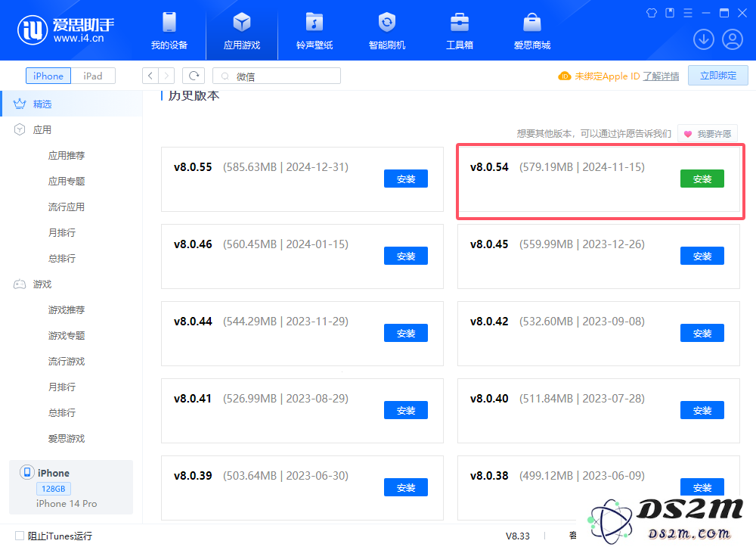Open the 了解详情 link

pyautogui.click(x=661, y=76)
